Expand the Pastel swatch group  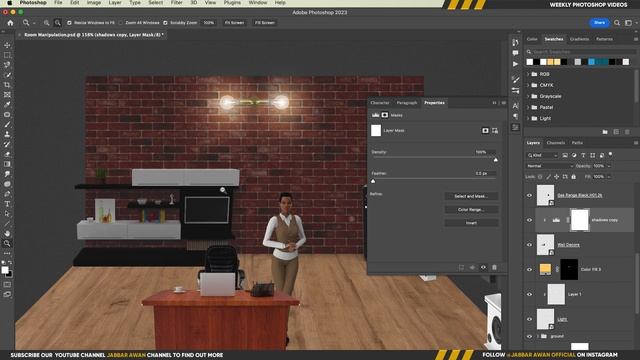pos(528,107)
